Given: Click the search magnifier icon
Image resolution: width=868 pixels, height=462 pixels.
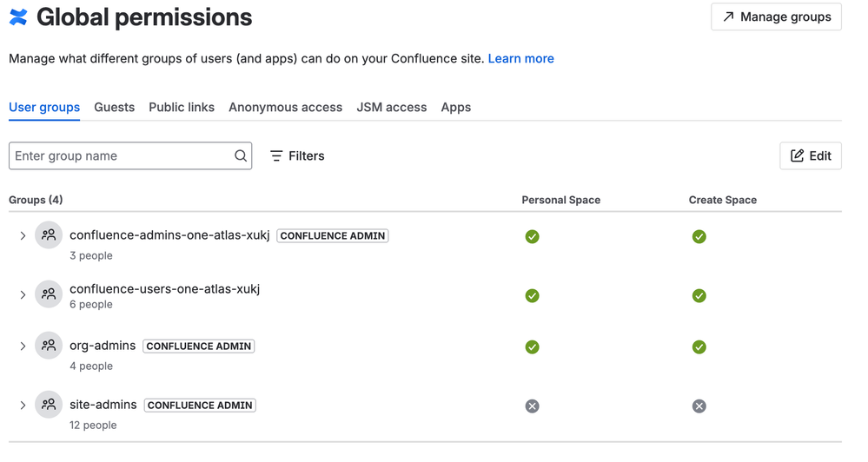Looking at the screenshot, I should 241,156.
